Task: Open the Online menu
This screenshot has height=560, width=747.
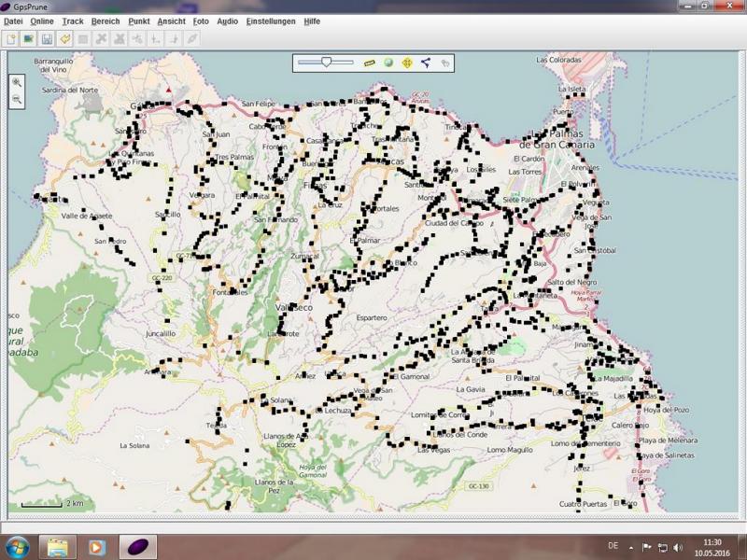Action: coord(41,21)
